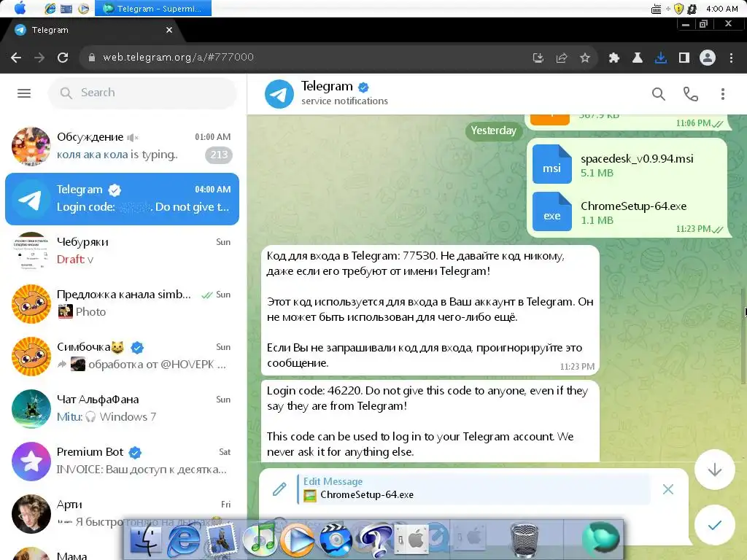Open the Mail stamp icon in dock

coord(221,540)
